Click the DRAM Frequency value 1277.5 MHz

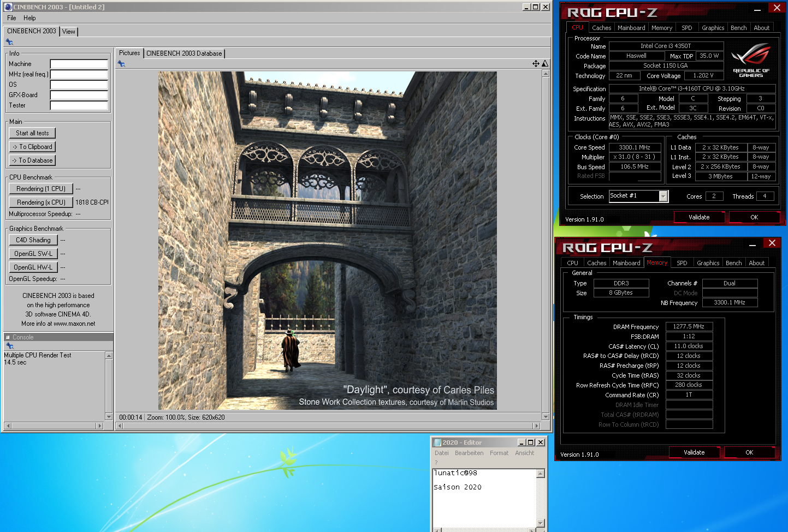pyautogui.click(x=689, y=326)
